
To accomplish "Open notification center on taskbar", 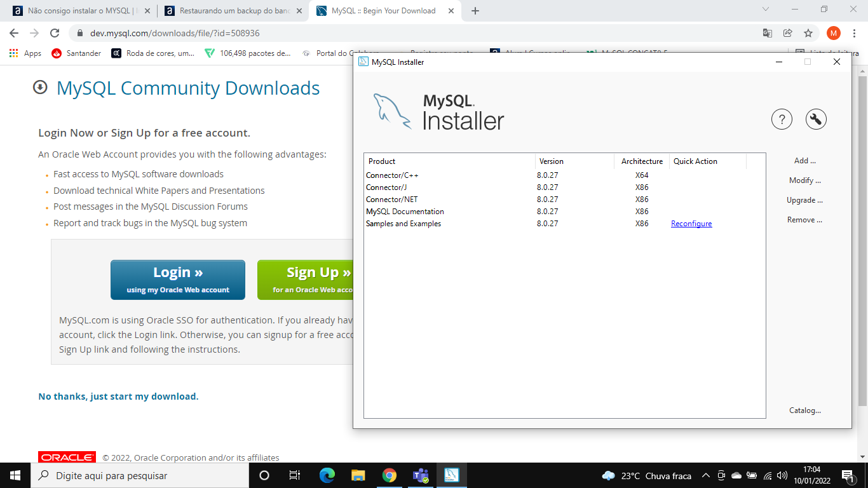I will coord(848,475).
